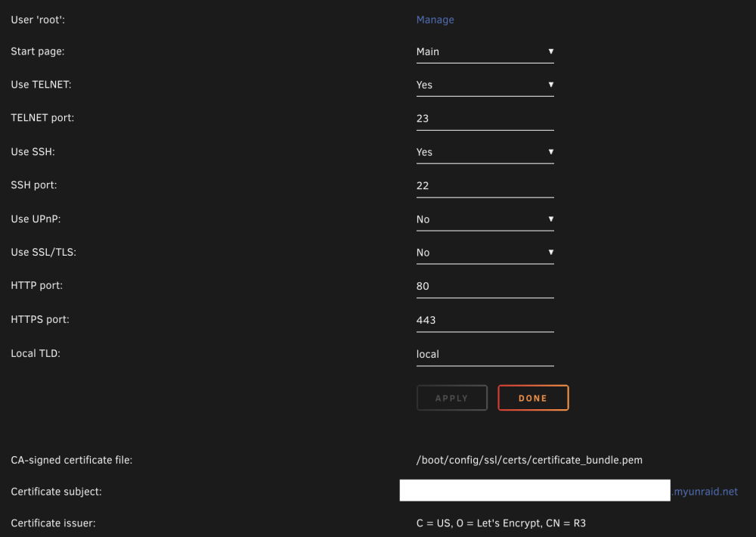The image size is (756, 537).
Task: Select the certificate_bundle.pem file path text
Action: 529,461
